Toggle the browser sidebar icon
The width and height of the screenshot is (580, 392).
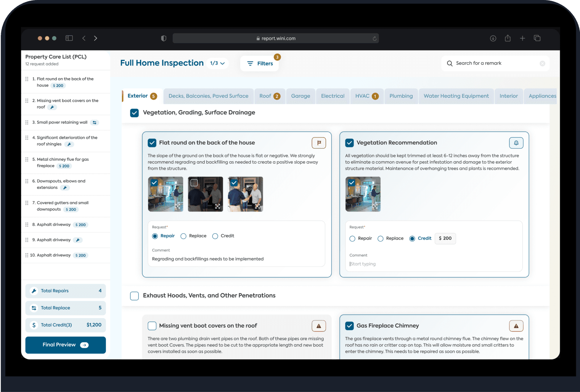[x=69, y=38]
